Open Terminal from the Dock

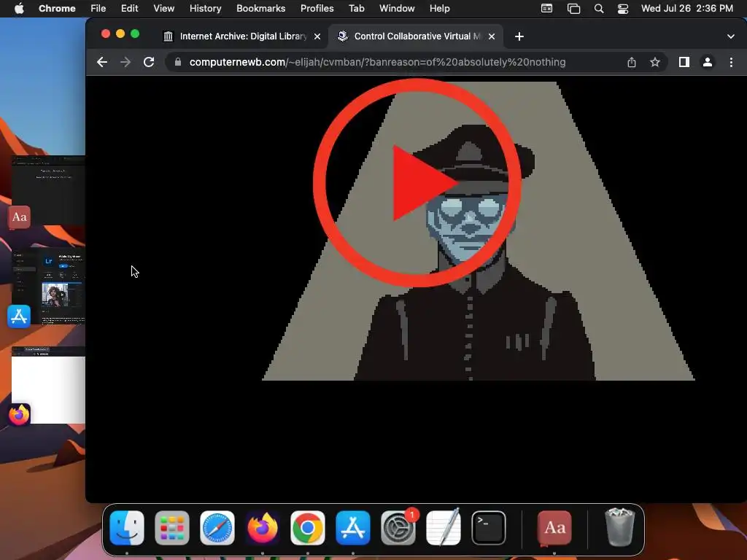click(489, 528)
